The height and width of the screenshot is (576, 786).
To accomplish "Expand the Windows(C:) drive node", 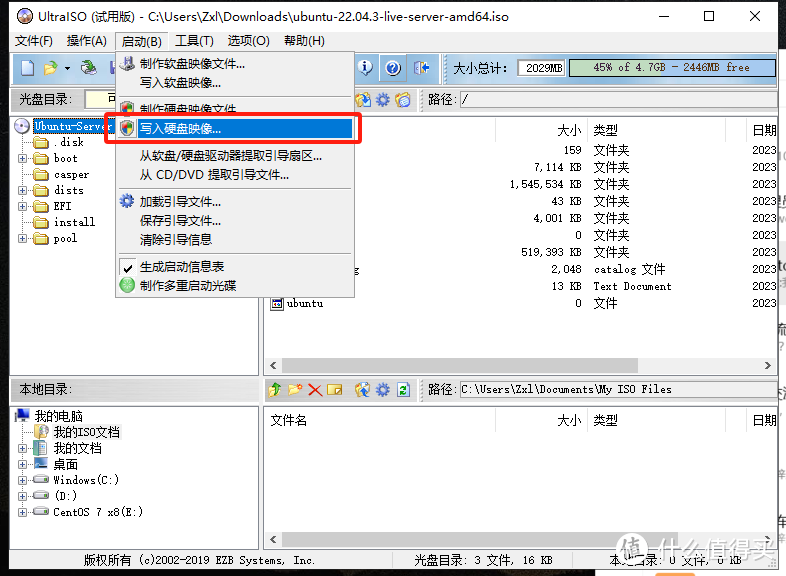I will (23, 480).
